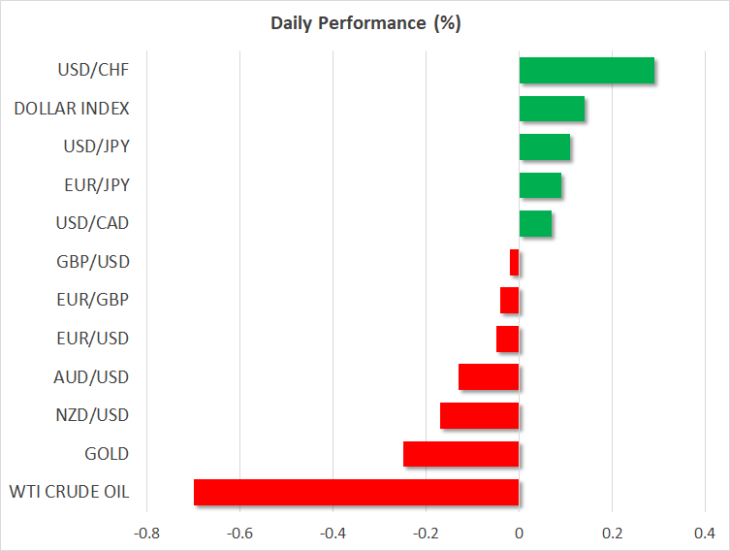Click the USD/JPY green bar
The width and height of the screenshot is (730, 551).
coord(545,147)
